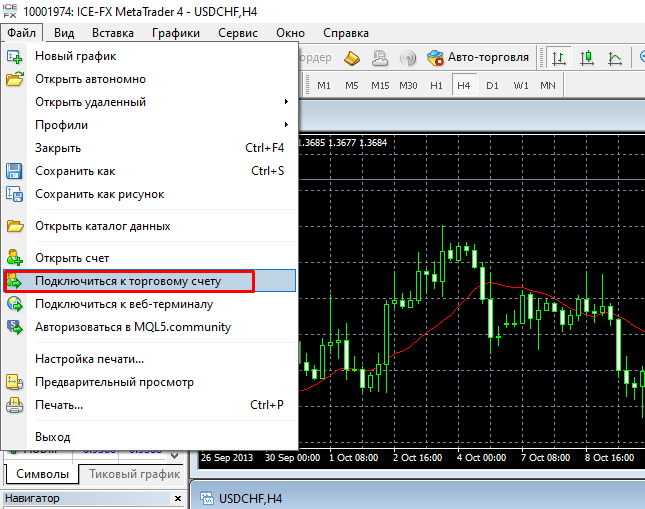Toggle the Авто-торговля button

coord(478,57)
